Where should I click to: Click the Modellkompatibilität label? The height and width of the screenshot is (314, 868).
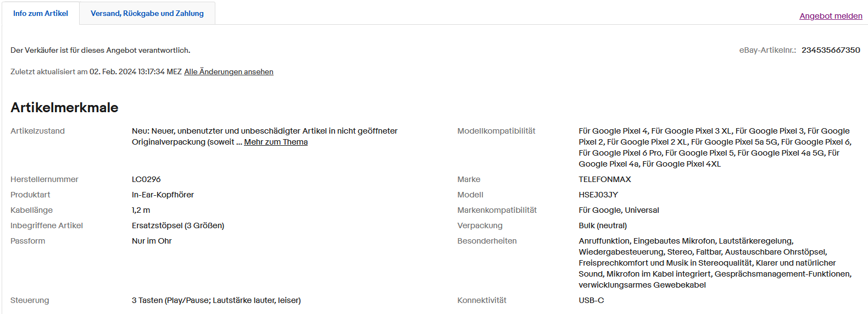tap(496, 131)
